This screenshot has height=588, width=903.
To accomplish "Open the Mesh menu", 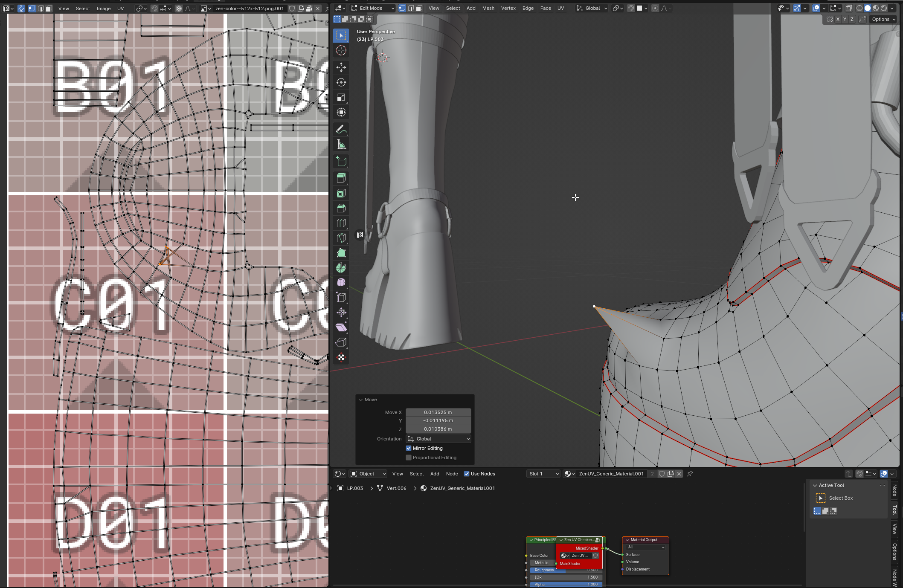I will tap(488, 8).
